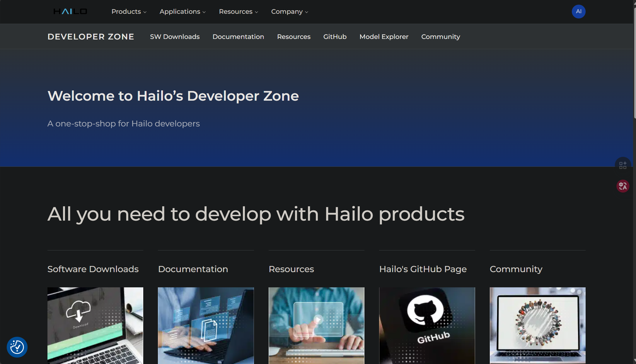
Task: Open the cloud download laptop thumbnail
Action: click(x=95, y=325)
